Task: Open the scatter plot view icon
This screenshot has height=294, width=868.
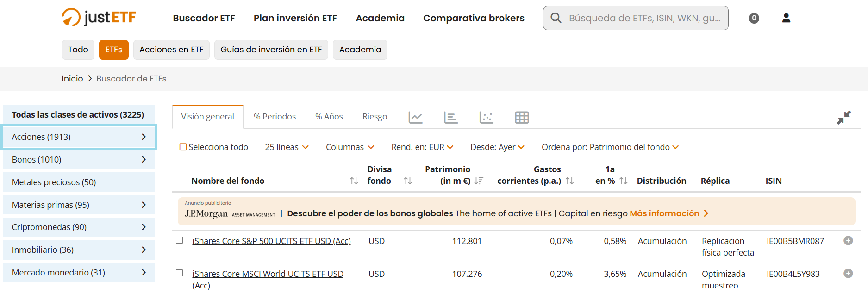Action: coord(486,118)
